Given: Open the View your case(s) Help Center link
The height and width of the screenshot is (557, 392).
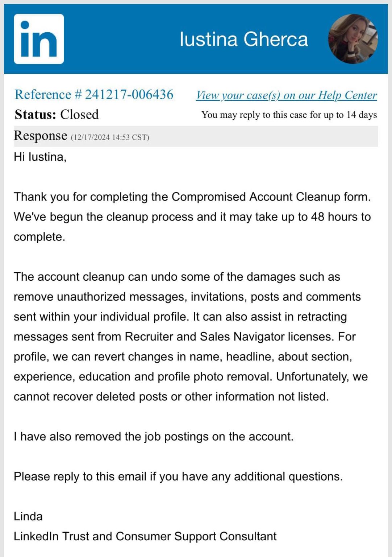Looking at the screenshot, I should 286,95.
